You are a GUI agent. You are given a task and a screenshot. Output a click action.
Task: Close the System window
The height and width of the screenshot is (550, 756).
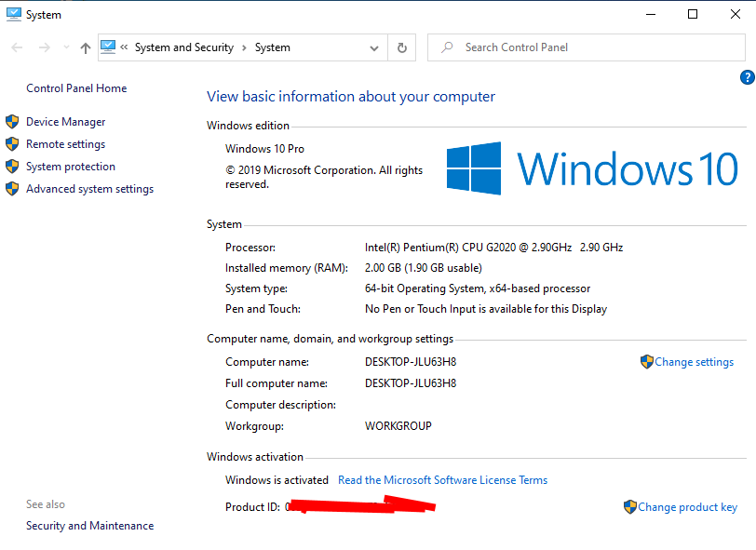(735, 15)
